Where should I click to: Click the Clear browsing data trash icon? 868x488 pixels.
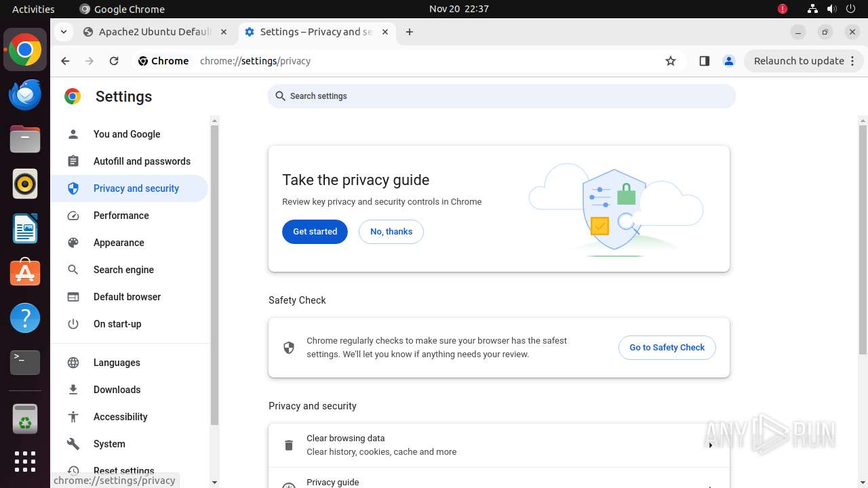coord(289,445)
